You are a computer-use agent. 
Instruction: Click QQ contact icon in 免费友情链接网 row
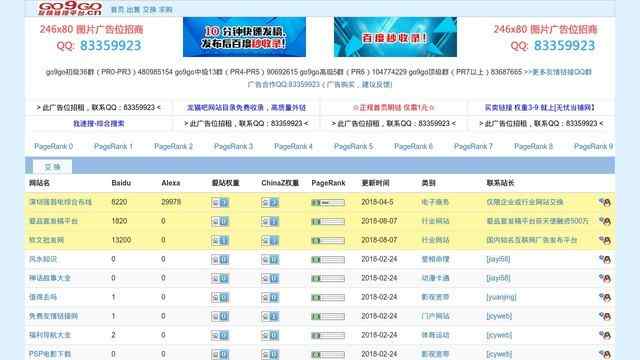(x=604, y=316)
